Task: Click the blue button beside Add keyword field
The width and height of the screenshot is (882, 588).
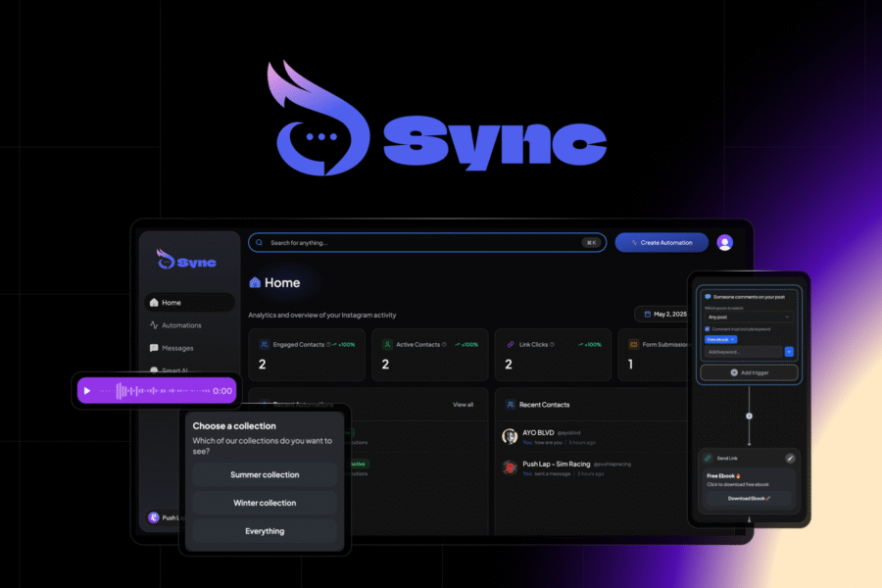Action: (x=789, y=351)
